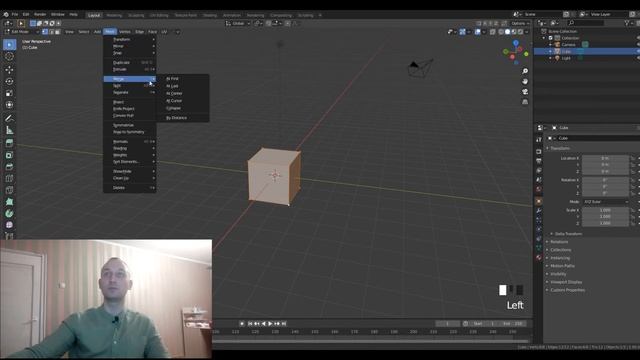Open the File menu
The image size is (640, 360).
15,15
